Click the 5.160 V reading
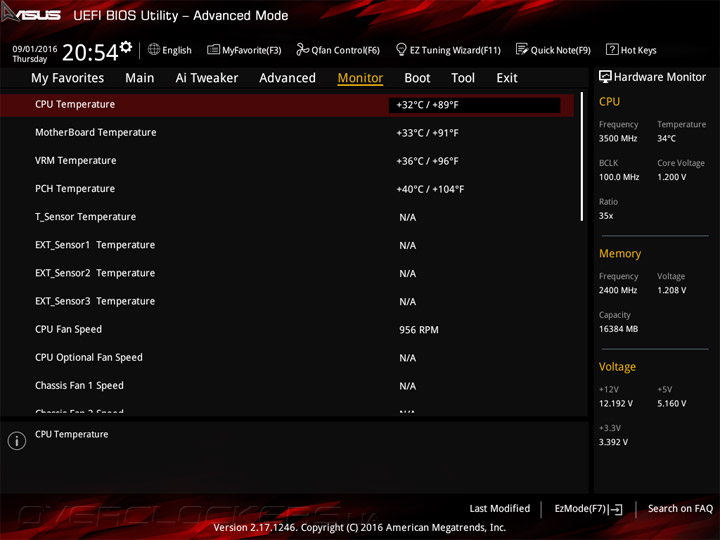The width and height of the screenshot is (720, 540). coord(672,404)
